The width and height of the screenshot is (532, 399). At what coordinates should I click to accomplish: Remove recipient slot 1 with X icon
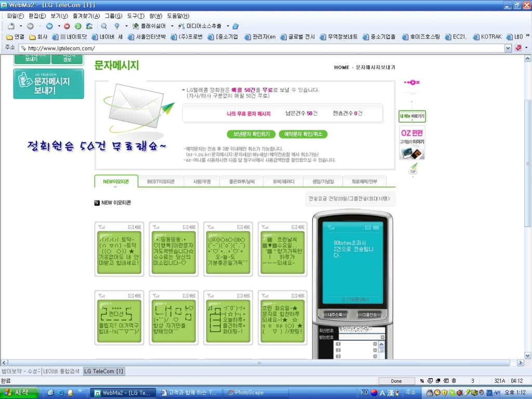pos(375,344)
